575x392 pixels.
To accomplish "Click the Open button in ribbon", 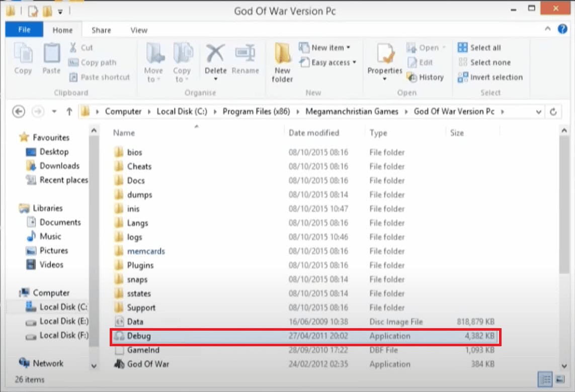I will [426, 48].
